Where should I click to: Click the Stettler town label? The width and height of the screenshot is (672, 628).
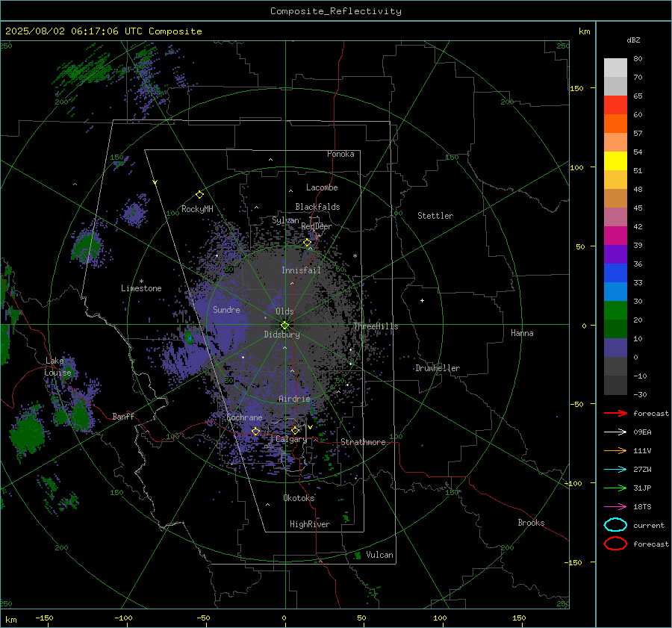coord(435,216)
